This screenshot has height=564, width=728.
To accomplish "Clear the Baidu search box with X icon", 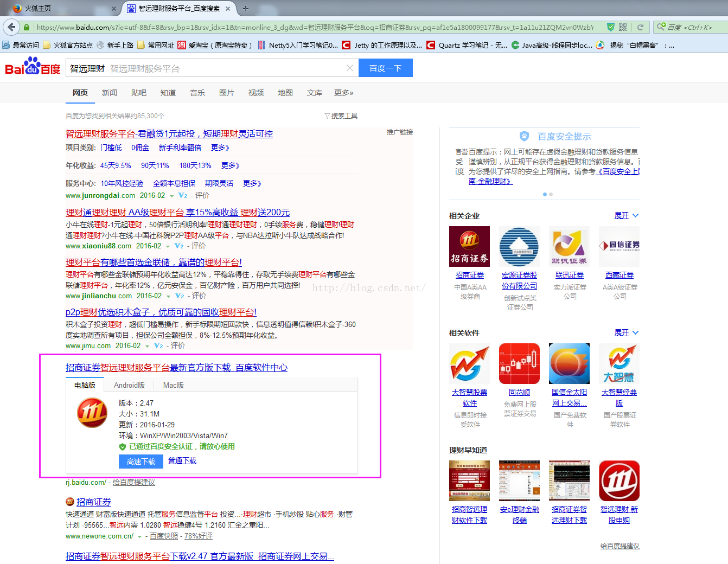I will [x=349, y=68].
